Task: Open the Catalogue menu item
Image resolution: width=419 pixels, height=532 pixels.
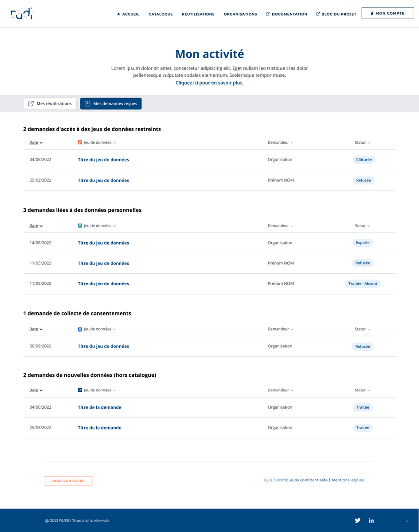Action: point(161,14)
